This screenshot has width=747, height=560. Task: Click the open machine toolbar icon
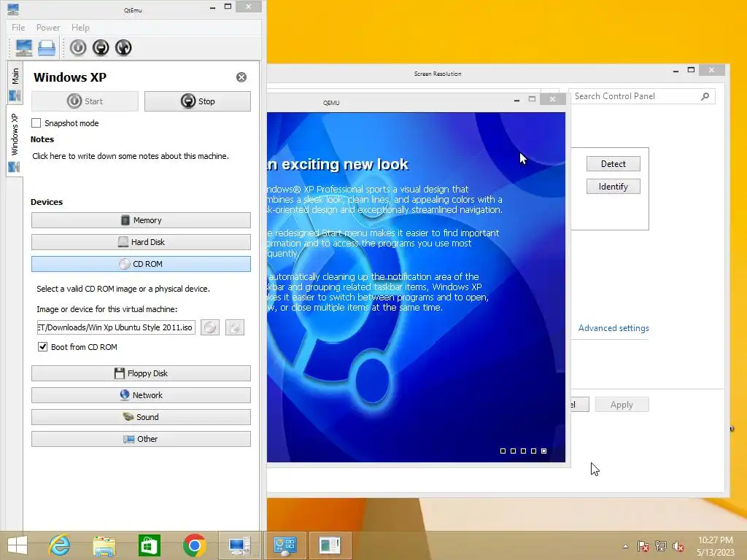click(x=47, y=47)
